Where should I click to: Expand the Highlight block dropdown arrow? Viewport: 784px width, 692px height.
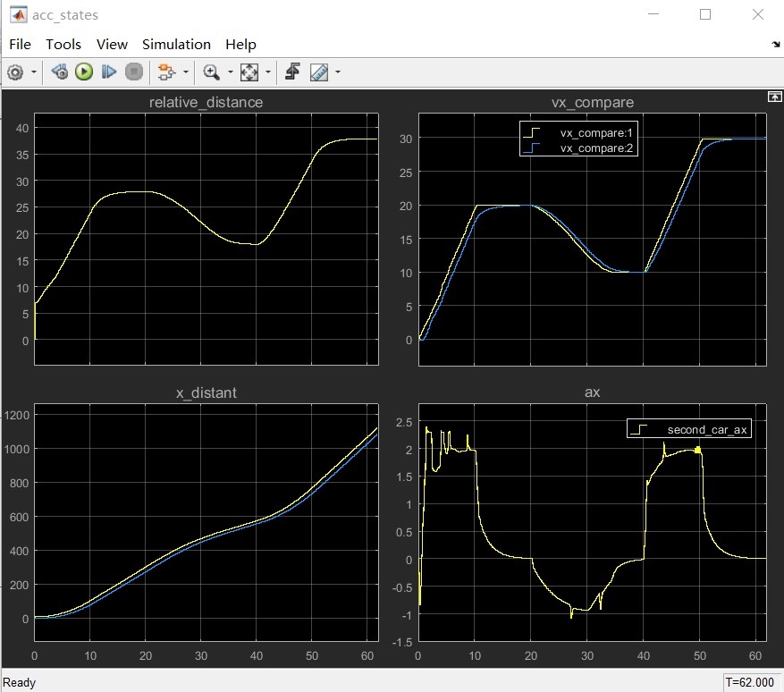[x=186, y=72]
